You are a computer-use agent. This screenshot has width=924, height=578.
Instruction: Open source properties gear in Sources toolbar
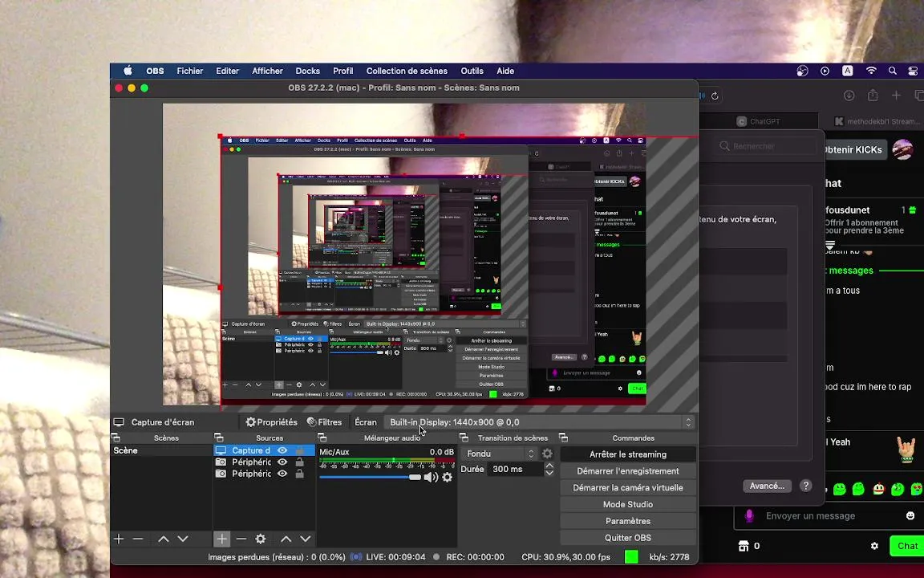pyautogui.click(x=261, y=539)
